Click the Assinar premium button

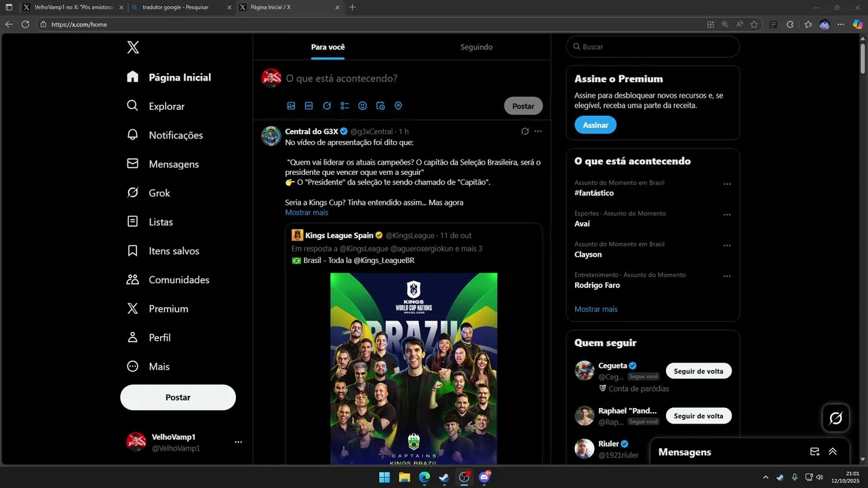click(x=595, y=125)
